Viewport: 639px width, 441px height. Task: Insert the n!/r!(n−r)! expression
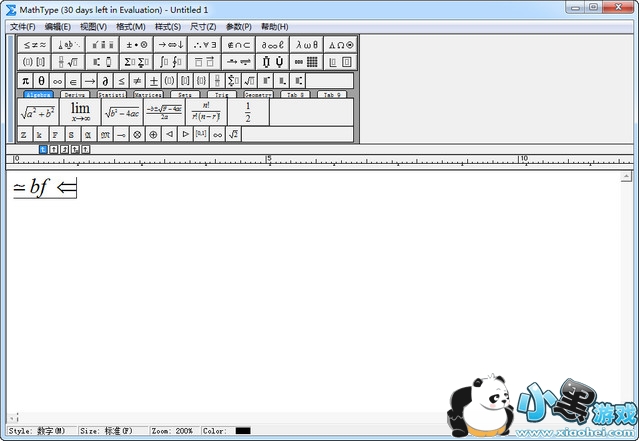tap(206, 112)
